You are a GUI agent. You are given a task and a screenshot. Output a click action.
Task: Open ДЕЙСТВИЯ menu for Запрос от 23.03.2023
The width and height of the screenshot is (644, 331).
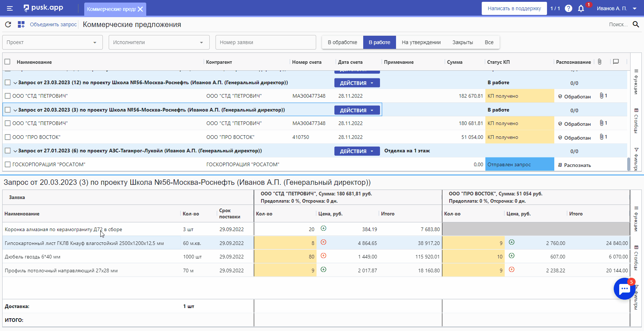(x=357, y=83)
